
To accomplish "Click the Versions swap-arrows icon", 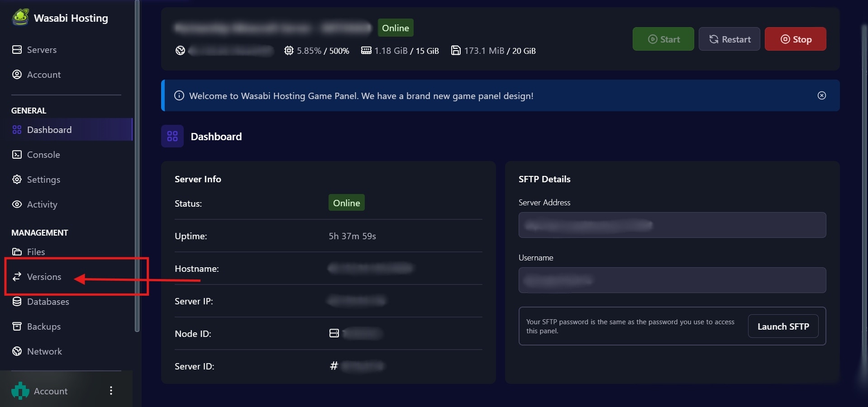I will click(17, 277).
